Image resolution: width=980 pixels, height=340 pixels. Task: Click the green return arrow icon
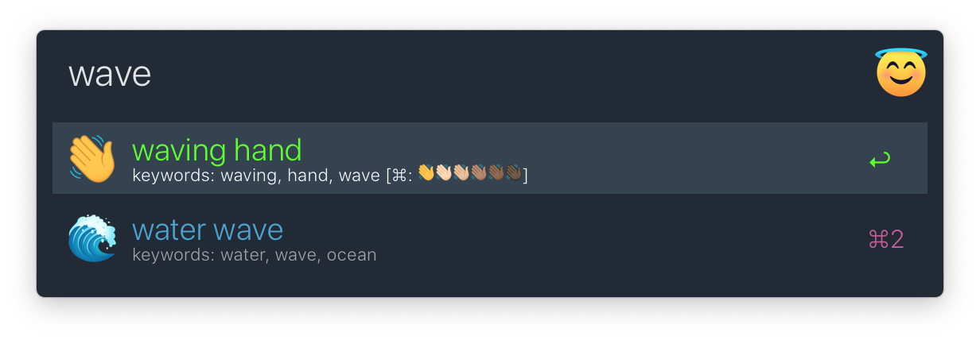[x=880, y=160]
